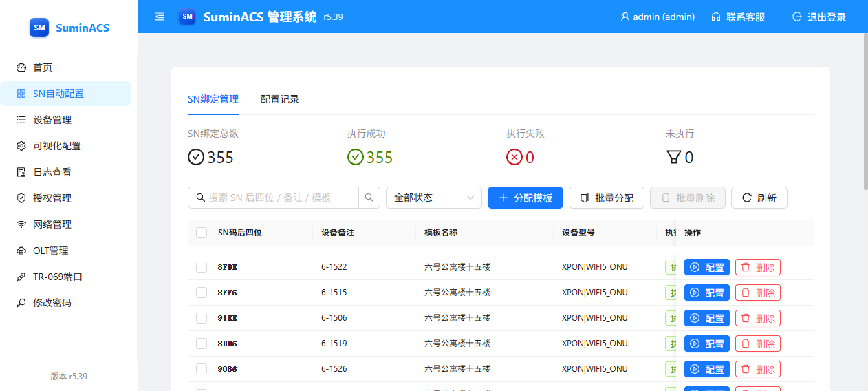Open 日志查看 in the sidebar

[66, 172]
